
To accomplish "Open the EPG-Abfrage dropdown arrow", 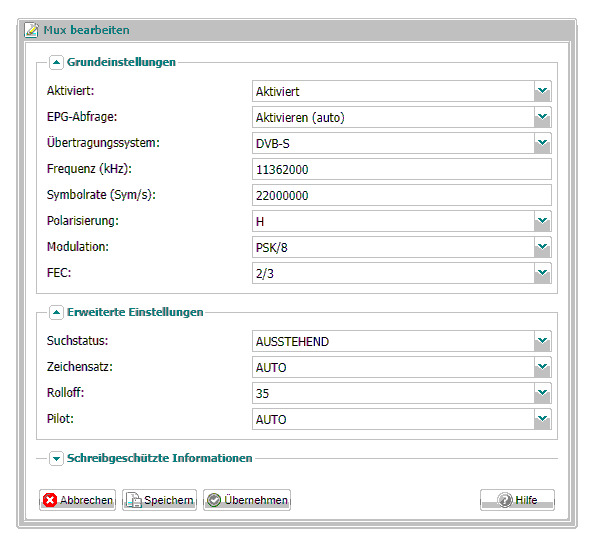I will pyautogui.click(x=543, y=118).
